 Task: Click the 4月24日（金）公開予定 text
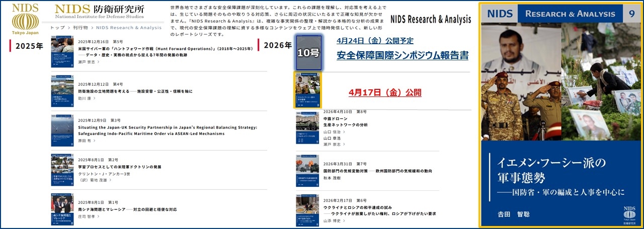(374, 41)
